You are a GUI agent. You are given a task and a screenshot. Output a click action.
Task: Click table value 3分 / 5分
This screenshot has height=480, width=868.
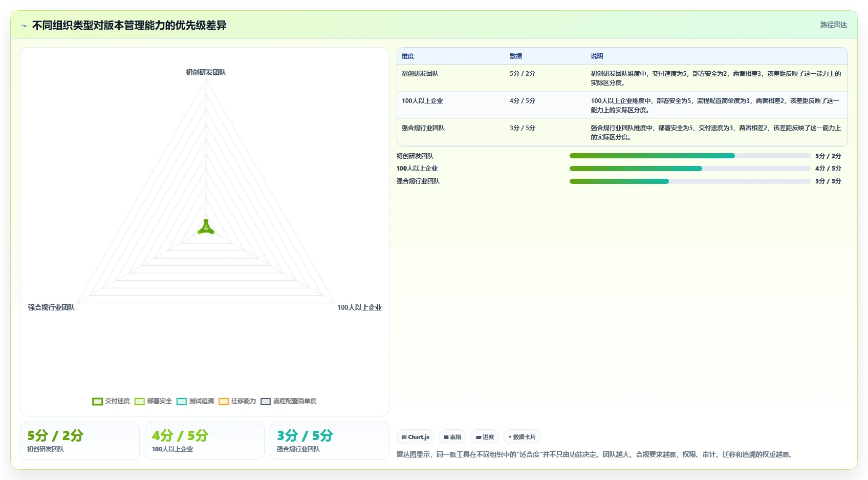tap(522, 128)
